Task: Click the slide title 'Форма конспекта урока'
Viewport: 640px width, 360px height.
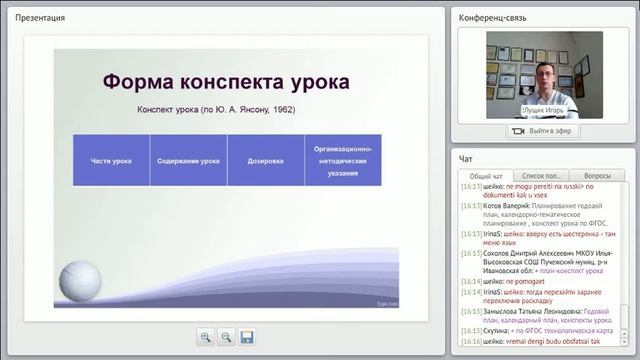Action: [x=226, y=82]
